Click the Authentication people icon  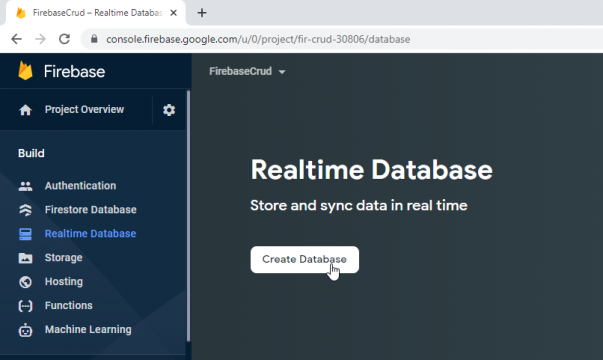click(25, 186)
